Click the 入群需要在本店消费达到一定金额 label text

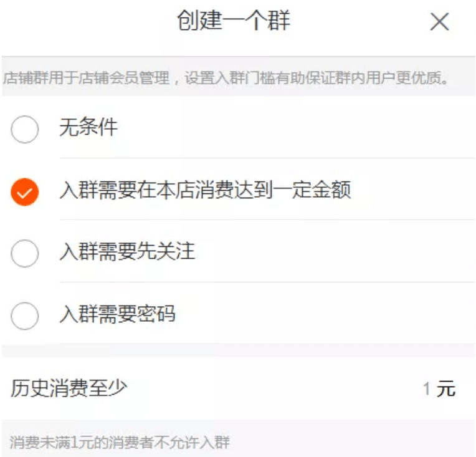205,190
